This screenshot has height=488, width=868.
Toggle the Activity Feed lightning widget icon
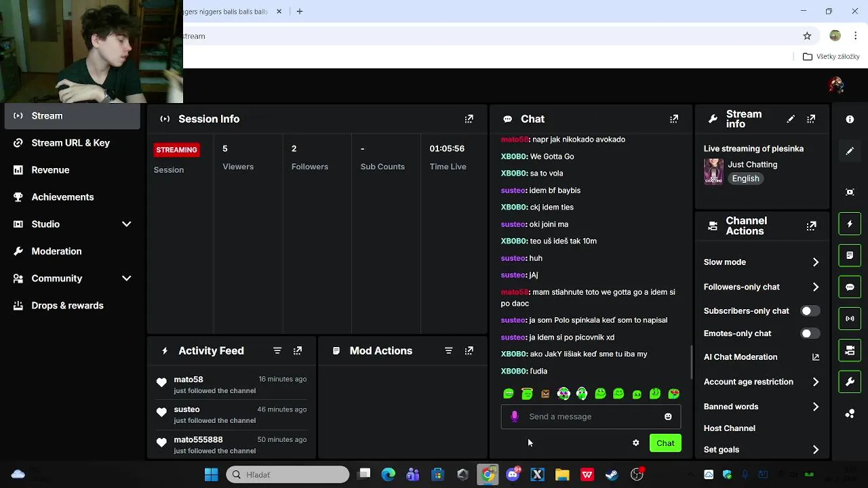(x=850, y=224)
